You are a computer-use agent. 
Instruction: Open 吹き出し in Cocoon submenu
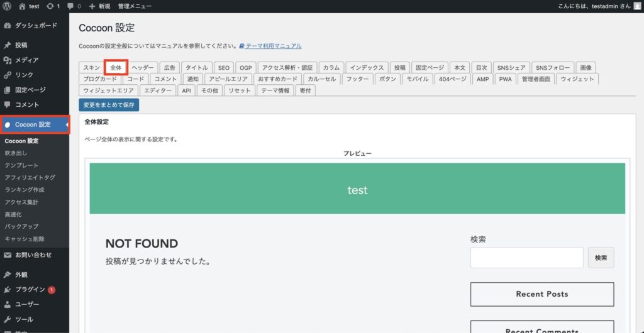click(16, 153)
